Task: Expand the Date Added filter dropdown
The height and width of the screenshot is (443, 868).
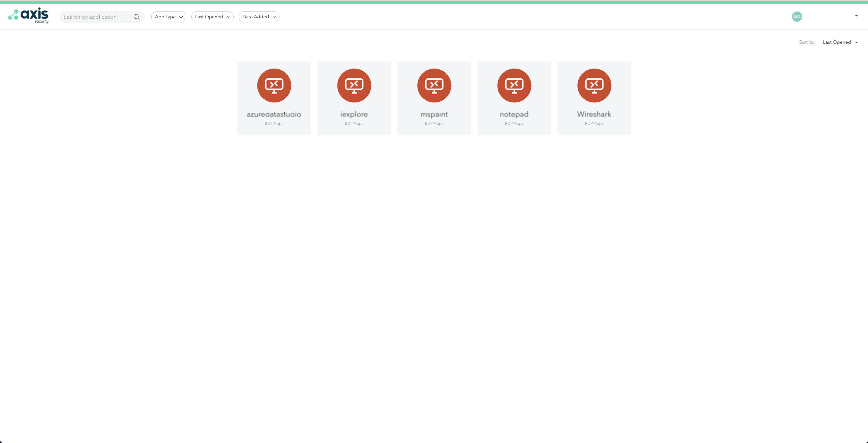Action: point(259,17)
